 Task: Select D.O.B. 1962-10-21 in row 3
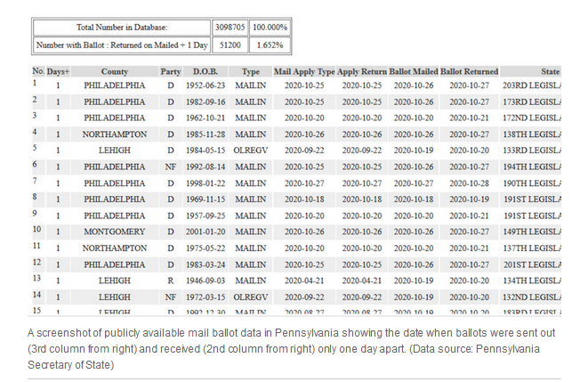coord(205,118)
